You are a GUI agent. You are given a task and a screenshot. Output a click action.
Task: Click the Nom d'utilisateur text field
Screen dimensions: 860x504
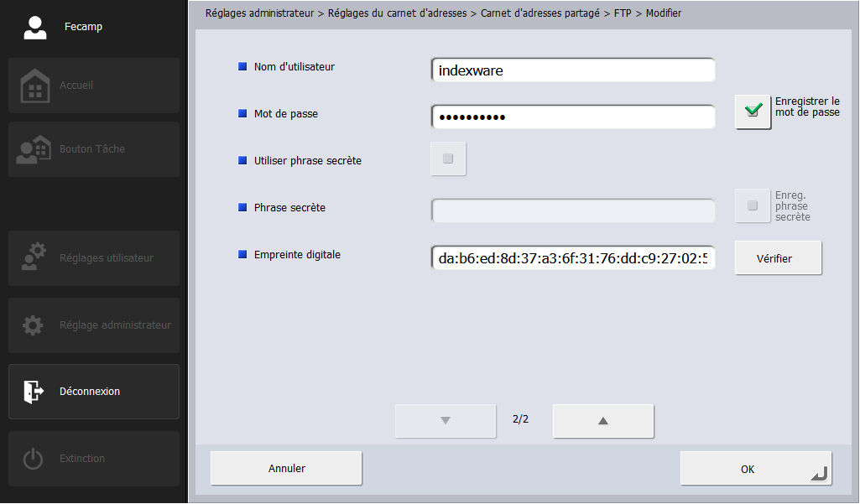[x=573, y=70]
